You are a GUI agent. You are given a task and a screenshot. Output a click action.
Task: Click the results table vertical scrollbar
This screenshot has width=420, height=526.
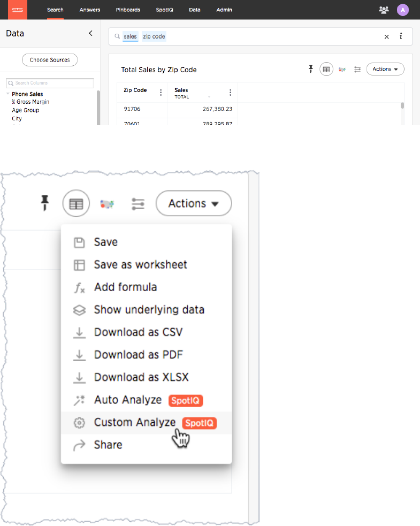402,105
